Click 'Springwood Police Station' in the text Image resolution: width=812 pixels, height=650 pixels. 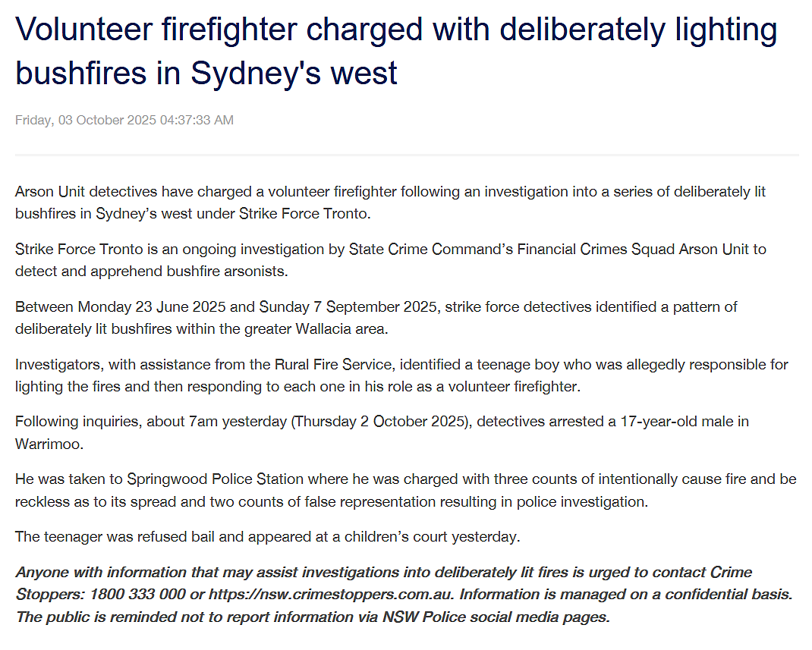(215, 479)
